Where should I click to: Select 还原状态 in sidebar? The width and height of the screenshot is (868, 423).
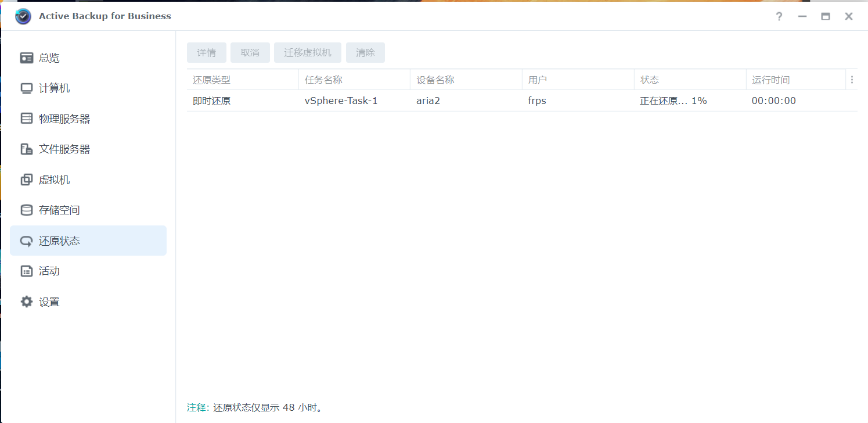(x=88, y=241)
